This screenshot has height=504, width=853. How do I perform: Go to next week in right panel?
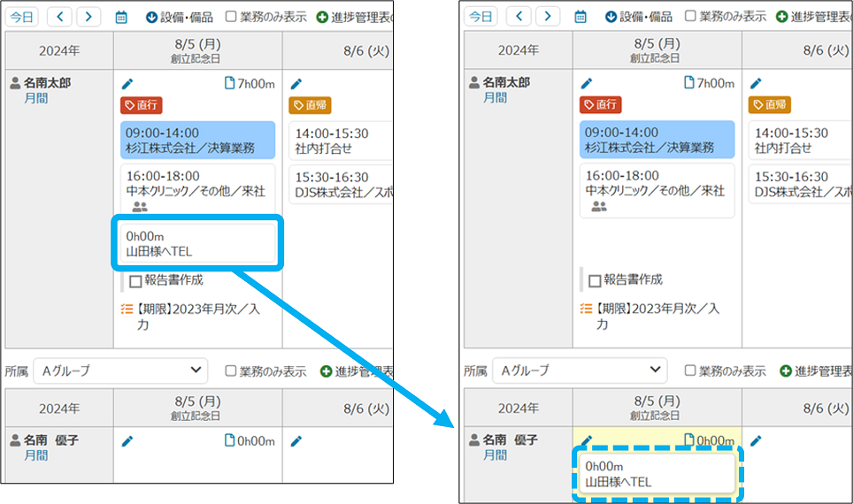549,17
